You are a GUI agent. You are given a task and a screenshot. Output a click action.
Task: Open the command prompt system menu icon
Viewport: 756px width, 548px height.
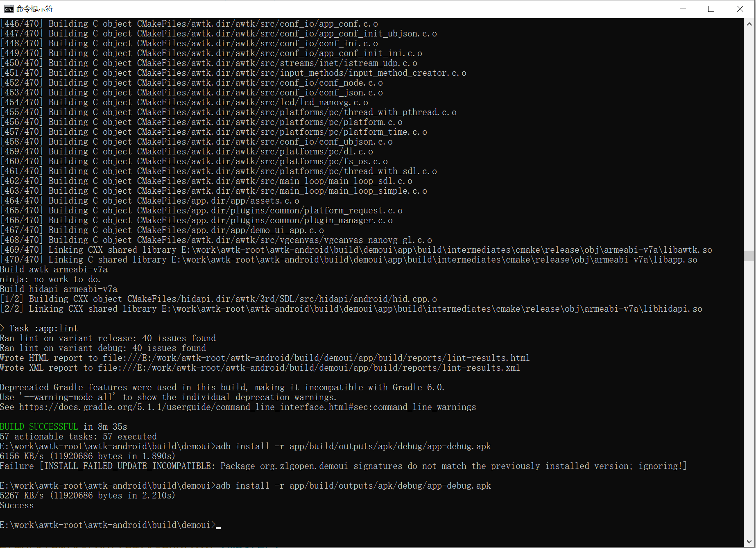(9, 9)
